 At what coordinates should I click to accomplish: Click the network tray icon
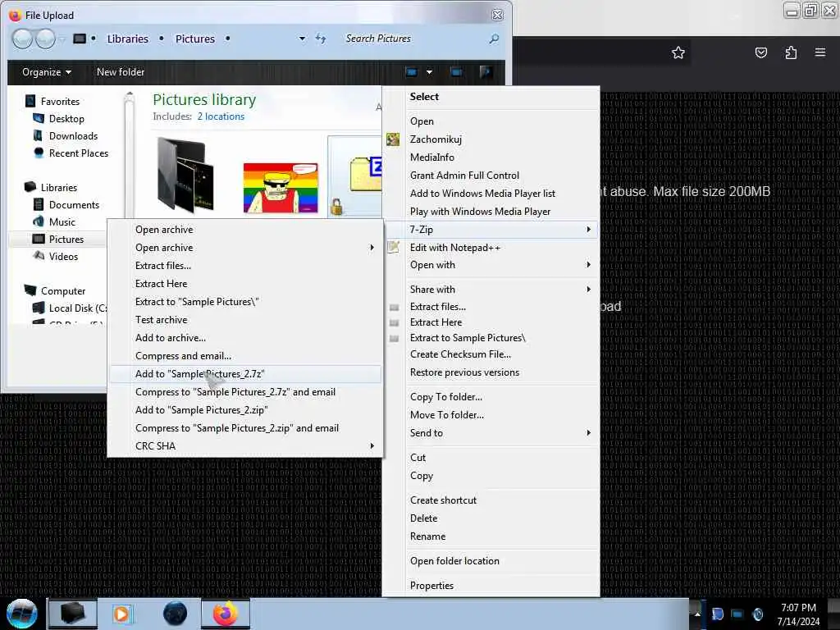(737, 614)
